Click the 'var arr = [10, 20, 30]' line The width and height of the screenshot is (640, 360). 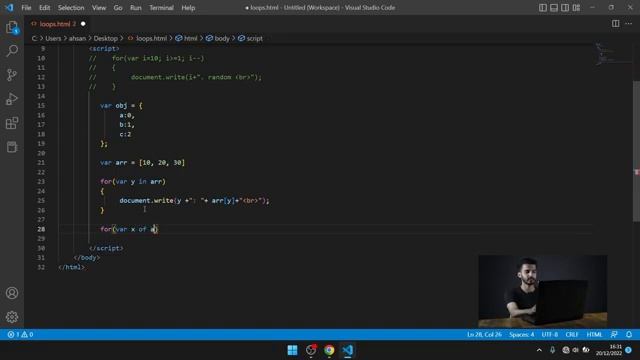142,162
